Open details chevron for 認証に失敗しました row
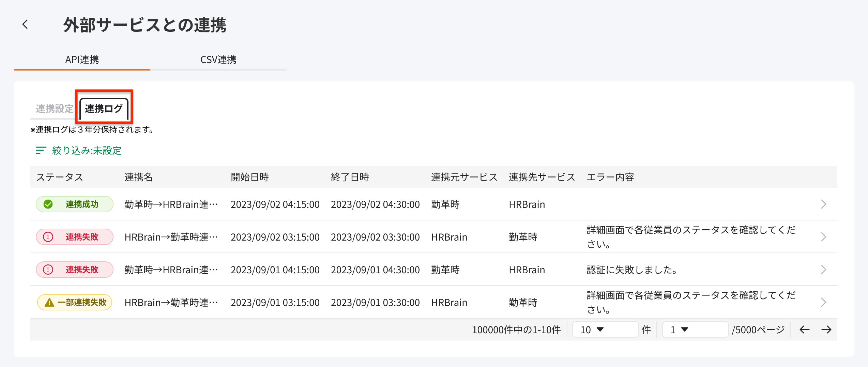 [x=823, y=270]
